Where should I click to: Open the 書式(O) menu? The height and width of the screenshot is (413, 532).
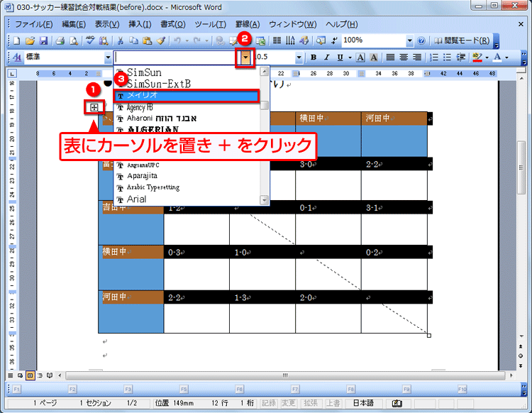(x=172, y=24)
